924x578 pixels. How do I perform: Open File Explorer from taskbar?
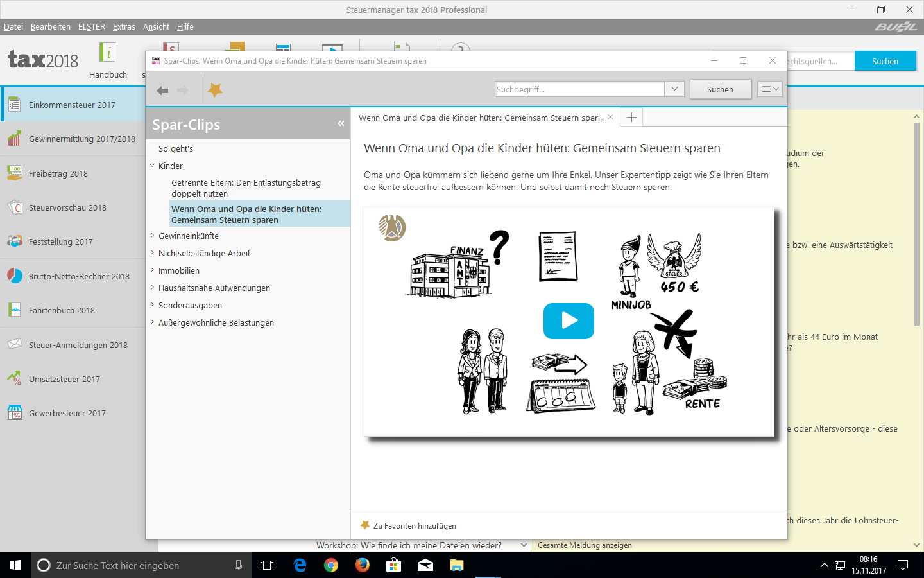pos(456,565)
